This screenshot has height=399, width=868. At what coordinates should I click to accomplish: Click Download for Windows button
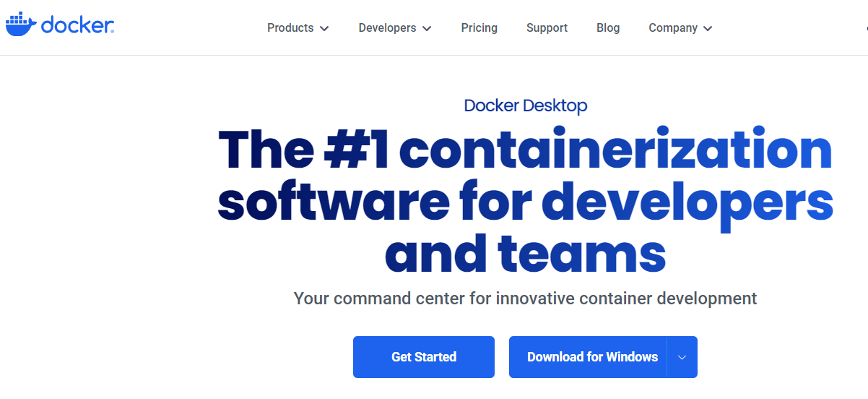[588, 357]
